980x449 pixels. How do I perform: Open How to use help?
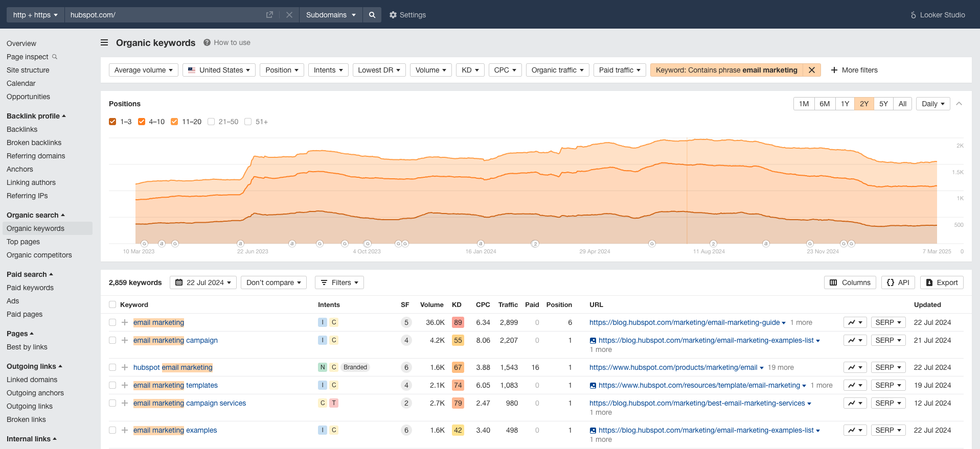point(227,42)
